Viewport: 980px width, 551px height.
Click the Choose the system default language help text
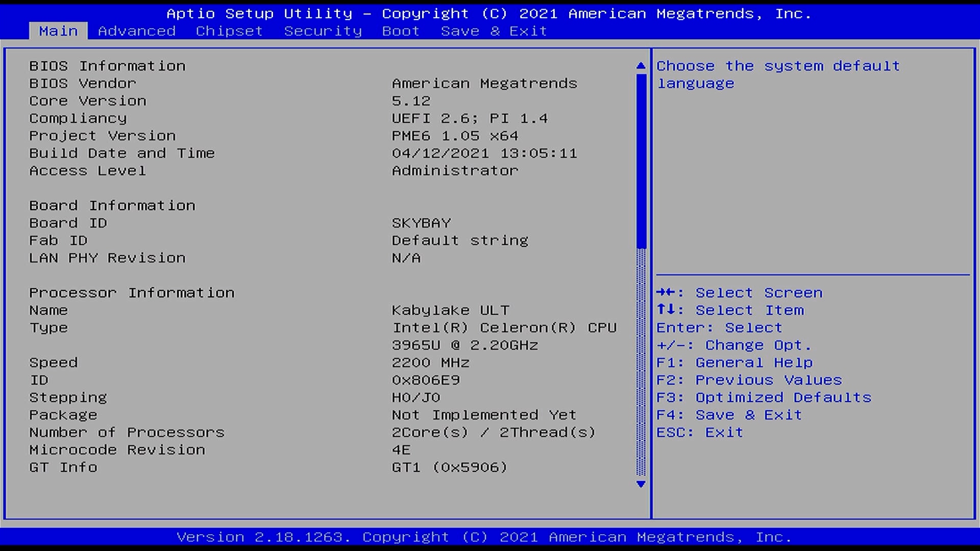778,74
